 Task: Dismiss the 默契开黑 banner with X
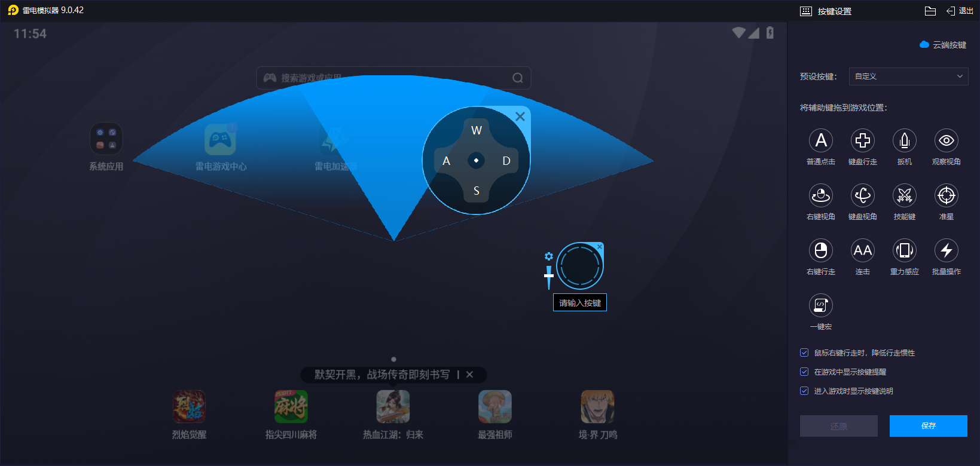[x=470, y=375]
